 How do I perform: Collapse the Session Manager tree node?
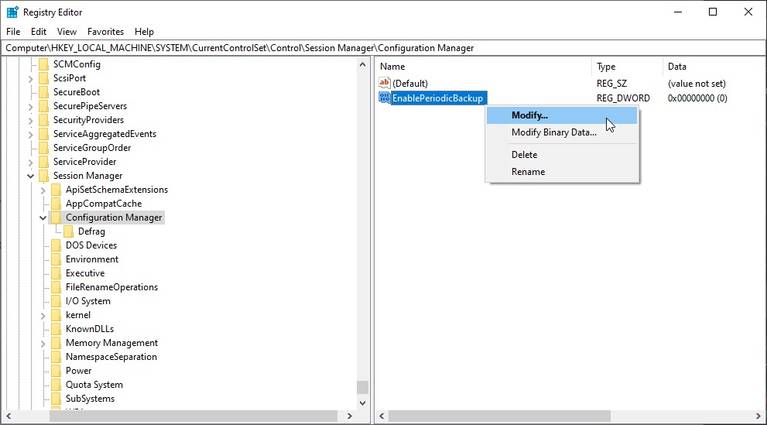[x=30, y=176]
